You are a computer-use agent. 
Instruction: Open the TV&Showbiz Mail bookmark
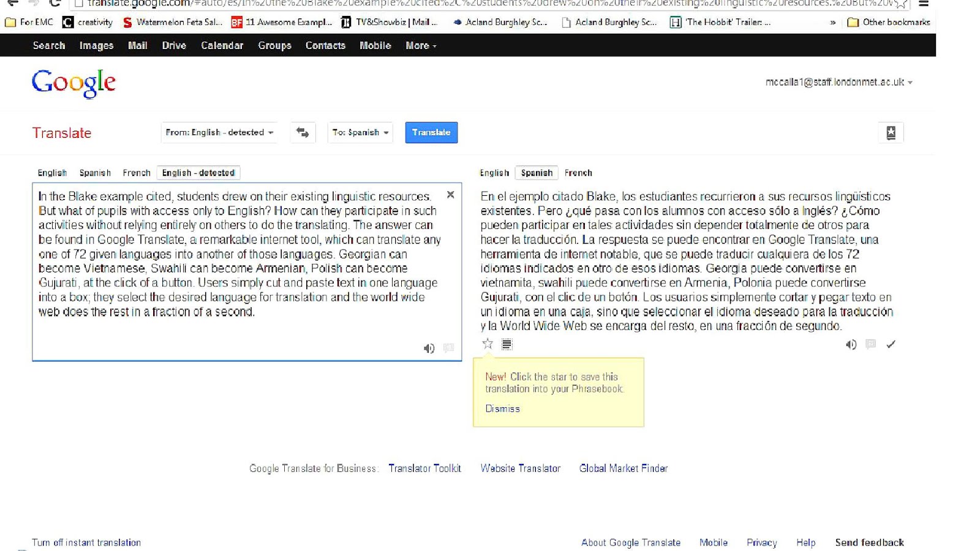click(390, 22)
